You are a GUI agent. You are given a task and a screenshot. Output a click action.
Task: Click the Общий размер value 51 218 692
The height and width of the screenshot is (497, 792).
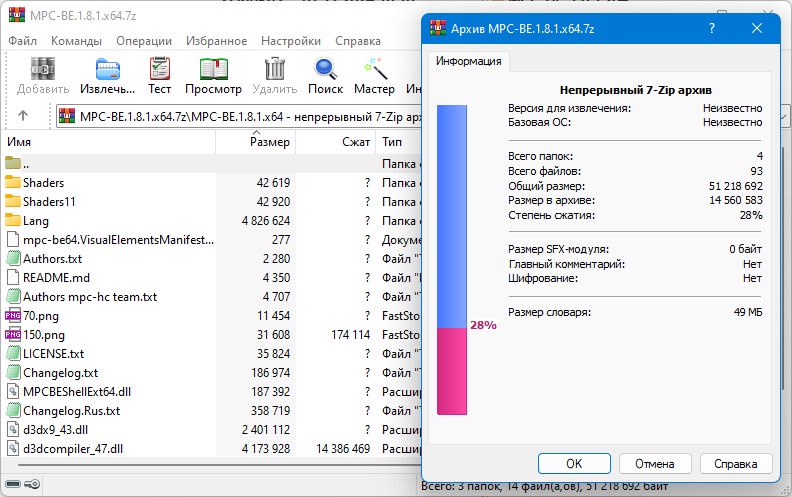tap(735, 186)
